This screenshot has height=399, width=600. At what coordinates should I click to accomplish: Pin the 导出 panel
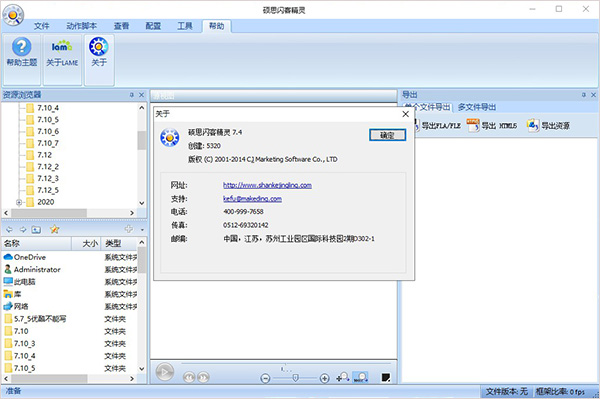(x=584, y=95)
